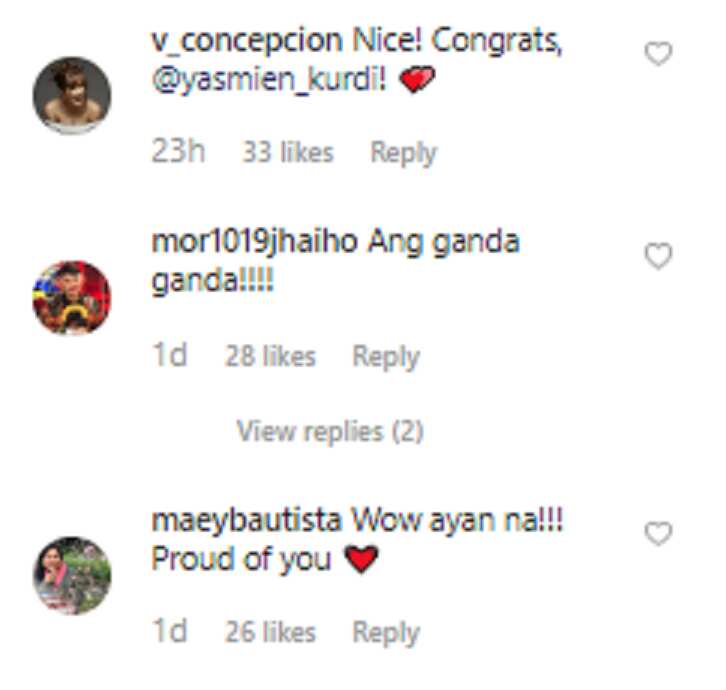This screenshot has width=726, height=690.
Task: View 28 likes on second comment
Action: (270, 356)
